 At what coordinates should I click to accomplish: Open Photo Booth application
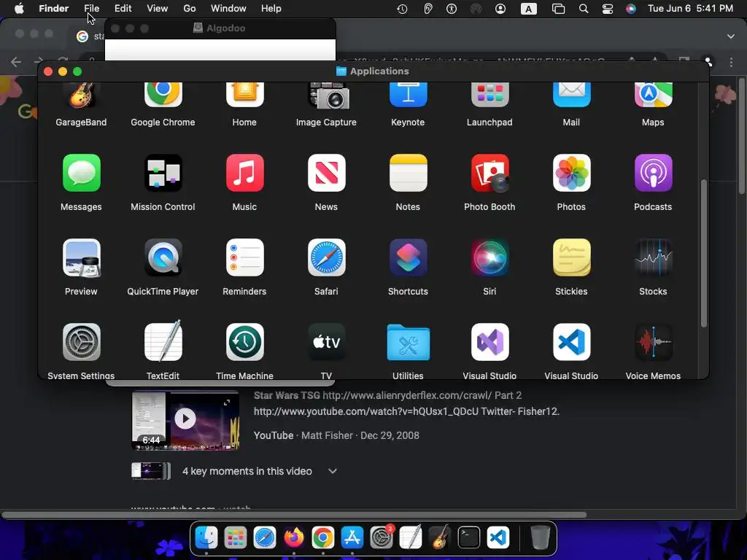[x=489, y=173]
